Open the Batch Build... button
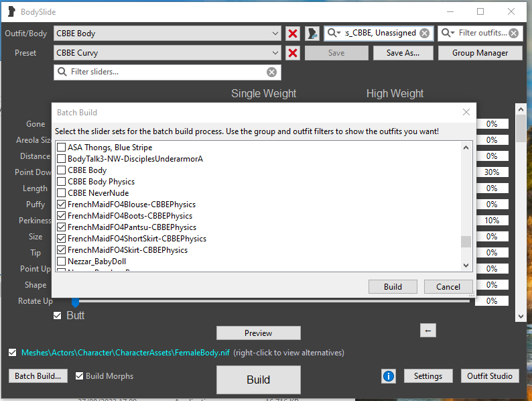The width and height of the screenshot is (532, 401). click(38, 376)
